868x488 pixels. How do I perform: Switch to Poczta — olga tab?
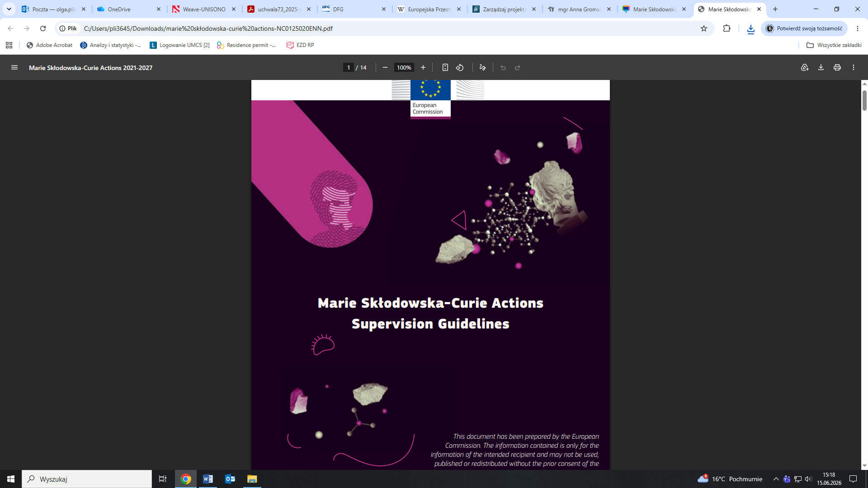pos(53,9)
